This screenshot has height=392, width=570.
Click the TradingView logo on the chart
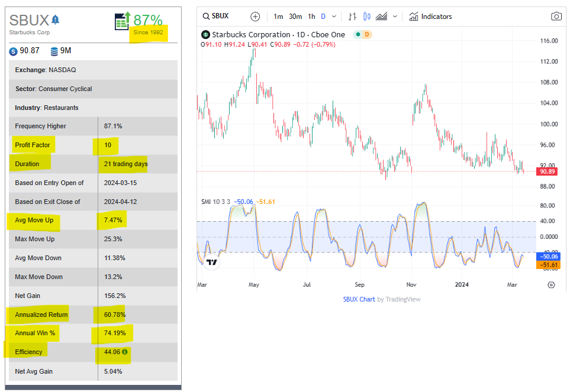(211, 262)
